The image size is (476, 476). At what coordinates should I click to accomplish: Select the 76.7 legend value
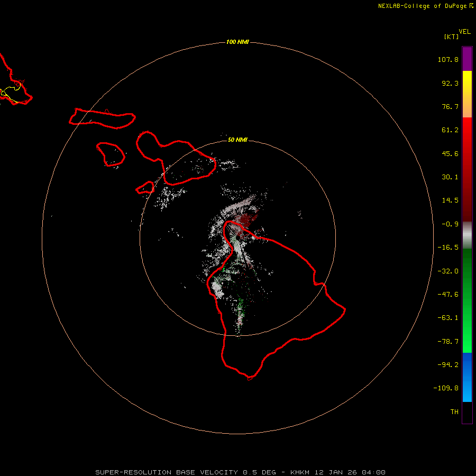pyautogui.click(x=450, y=106)
